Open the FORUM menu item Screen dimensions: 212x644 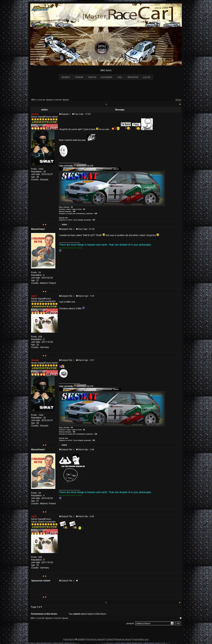click(79, 77)
